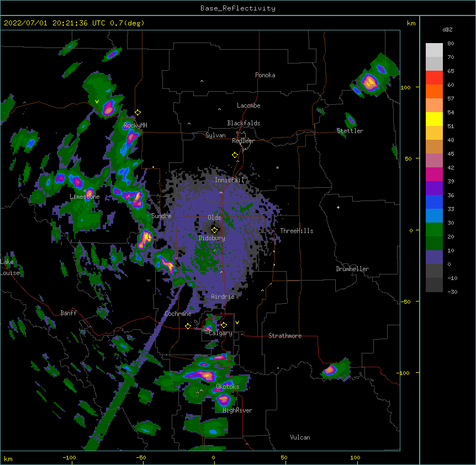Click the Ponoka city label
Screen dimensions: 476x465
(x=265, y=75)
